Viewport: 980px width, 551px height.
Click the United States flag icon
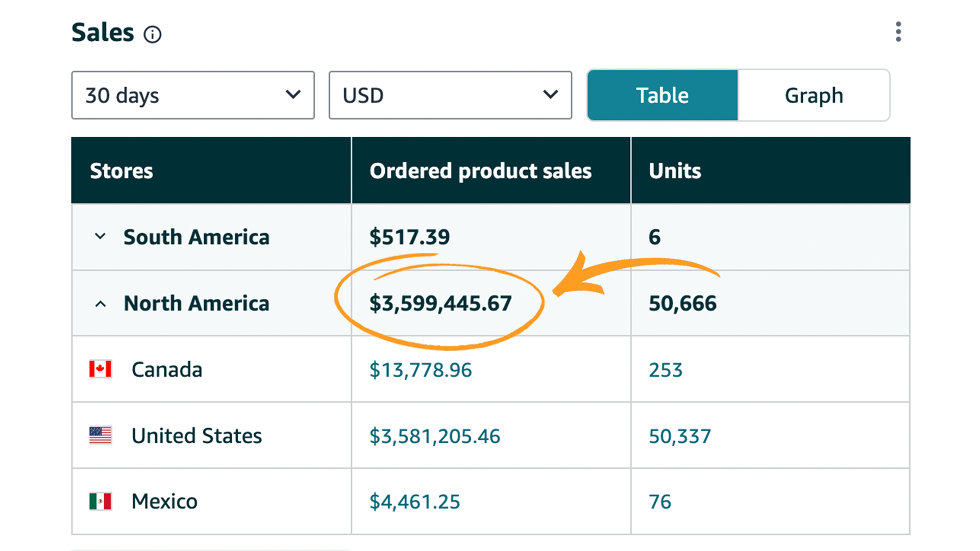point(101,435)
